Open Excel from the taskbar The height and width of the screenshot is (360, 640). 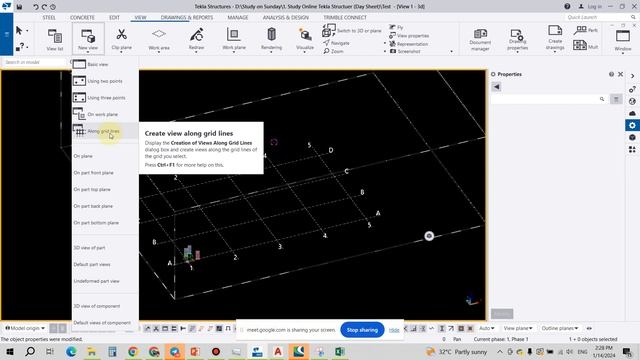[340, 351]
